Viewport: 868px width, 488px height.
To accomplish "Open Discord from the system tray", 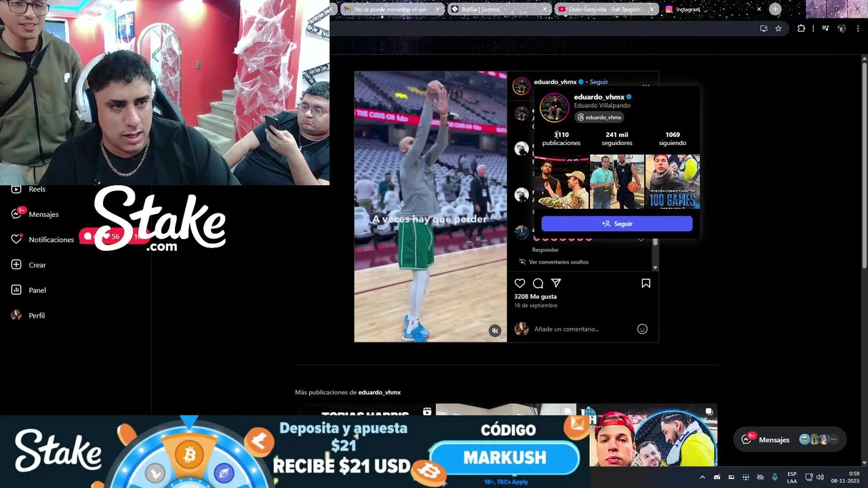I will click(x=717, y=477).
